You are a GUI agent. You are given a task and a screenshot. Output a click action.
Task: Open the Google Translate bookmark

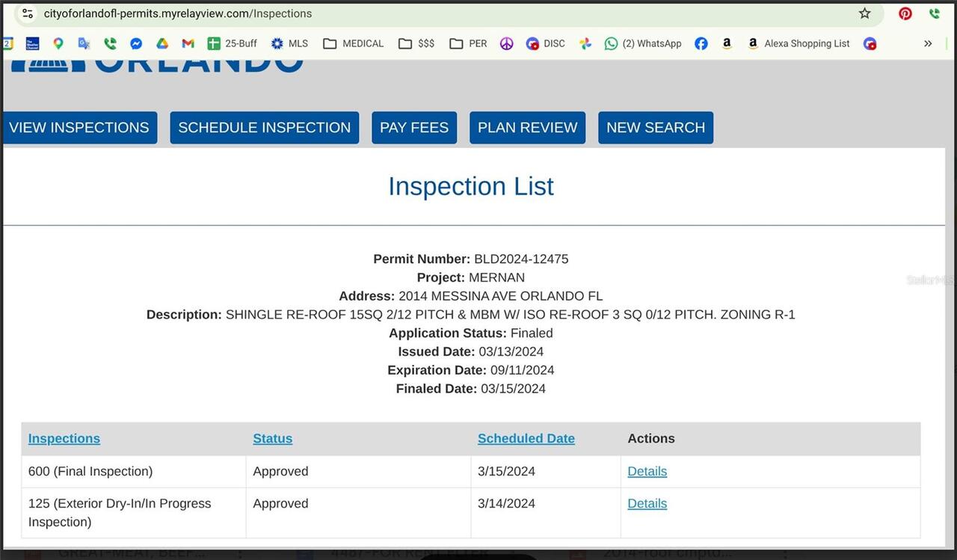(x=84, y=43)
